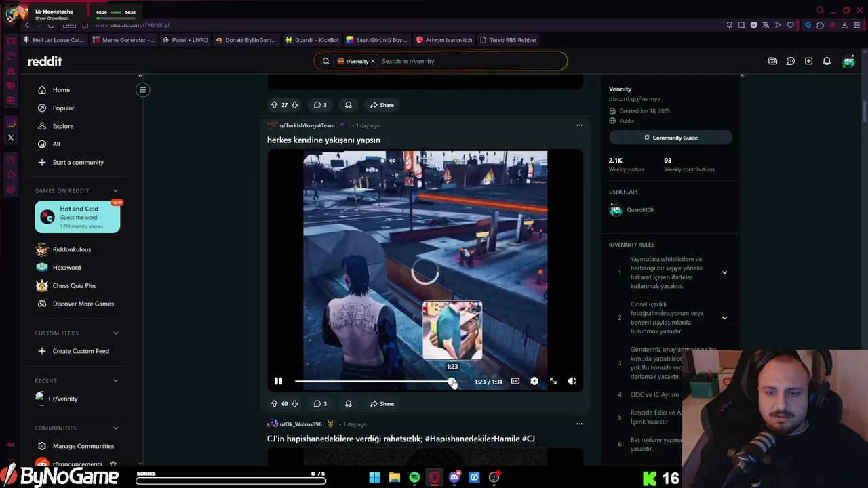868x488 pixels.
Task: Share the post 'herkes kendine yakışanı yapsın'
Action: click(382, 403)
